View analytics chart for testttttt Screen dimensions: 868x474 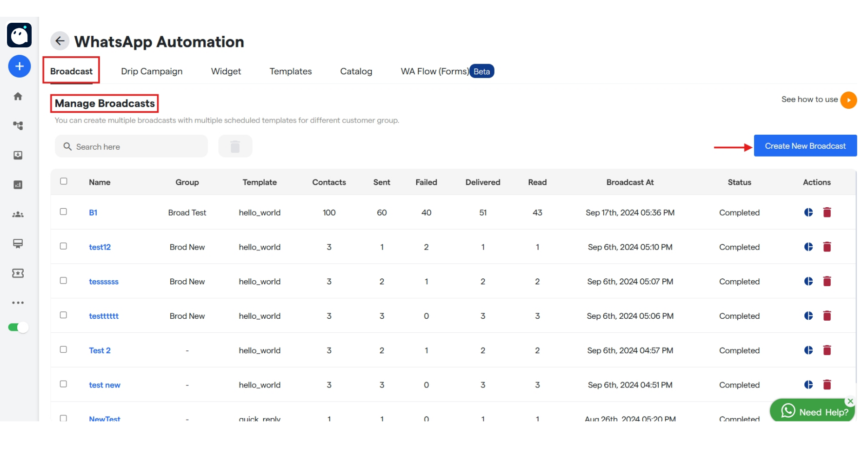[808, 316]
